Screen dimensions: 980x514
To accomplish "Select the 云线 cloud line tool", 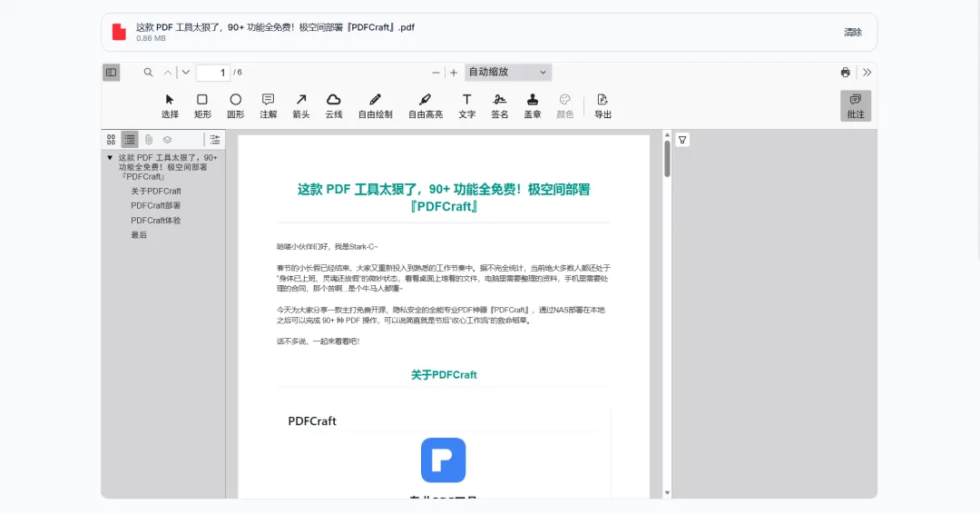I will [x=334, y=106].
